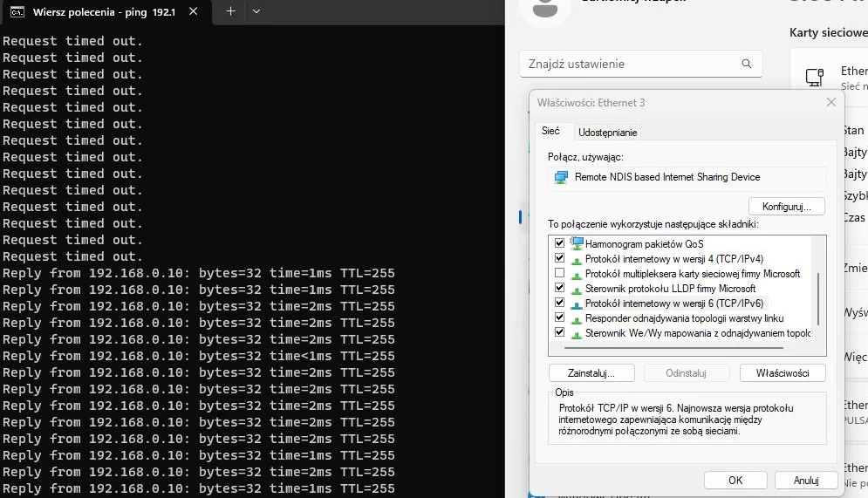Select the Remote NDIS based Internet Sharing Device field

pyautogui.click(x=687, y=178)
